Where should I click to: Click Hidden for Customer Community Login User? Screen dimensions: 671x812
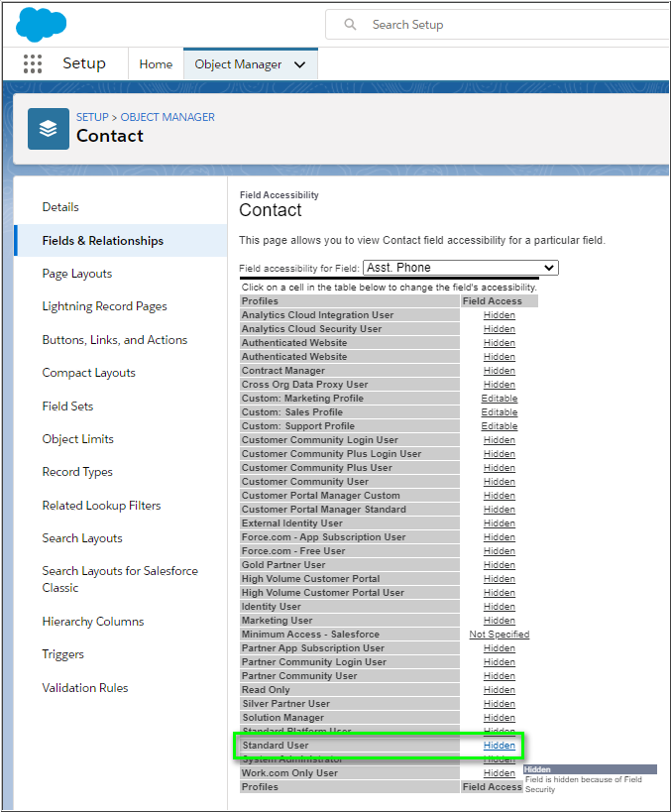(500, 440)
